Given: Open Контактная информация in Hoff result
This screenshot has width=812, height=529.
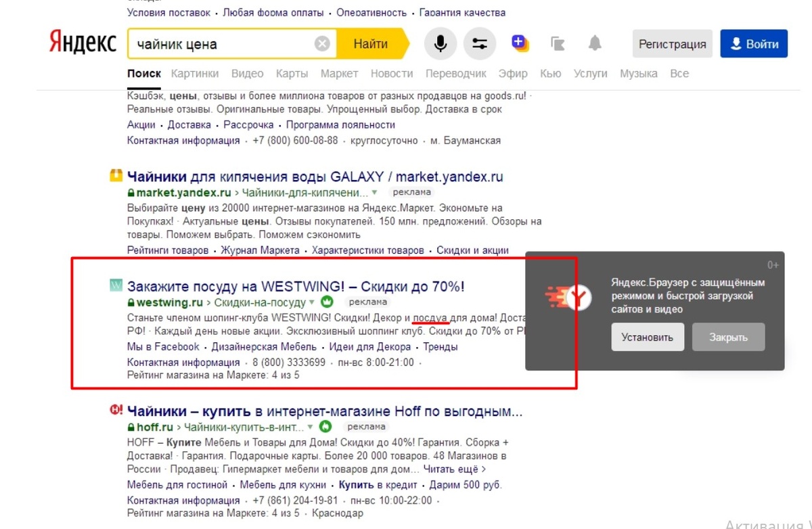Looking at the screenshot, I should [183, 501].
